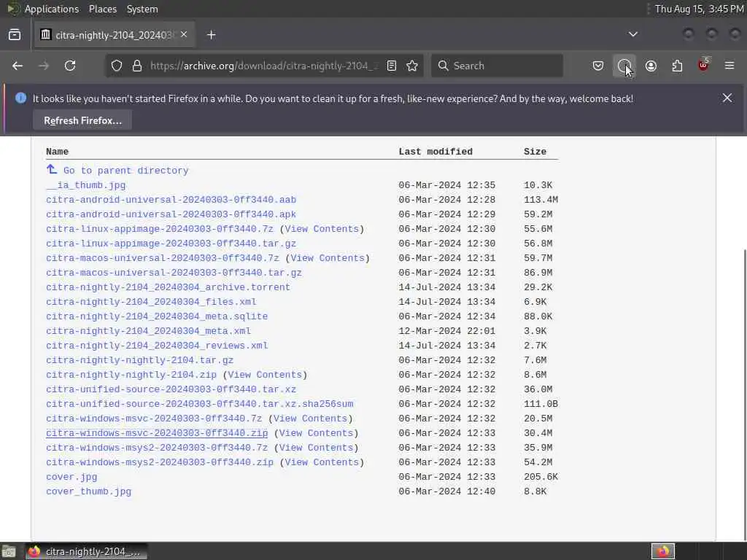Viewport: 747px width, 560px height.
Task: Click the toolbar button under the cursor
Action: (624, 66)
